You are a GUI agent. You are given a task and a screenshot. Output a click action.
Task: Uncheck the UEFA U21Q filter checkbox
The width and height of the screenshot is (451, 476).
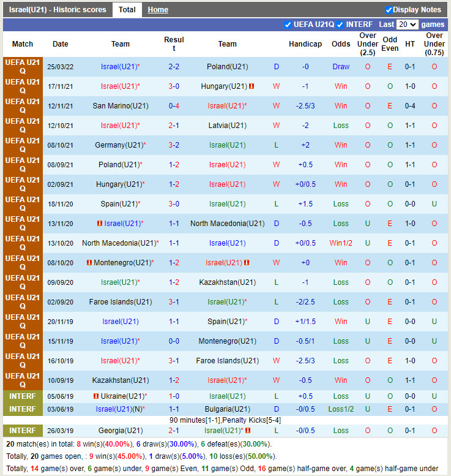[288, 25]
